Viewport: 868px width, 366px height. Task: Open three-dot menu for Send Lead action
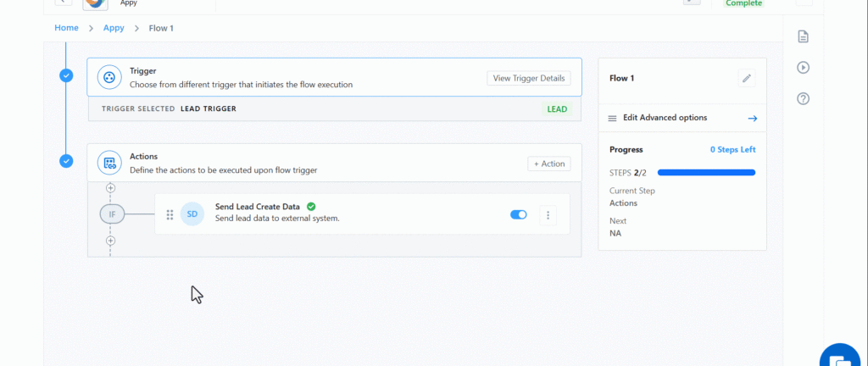click(548, 215)
